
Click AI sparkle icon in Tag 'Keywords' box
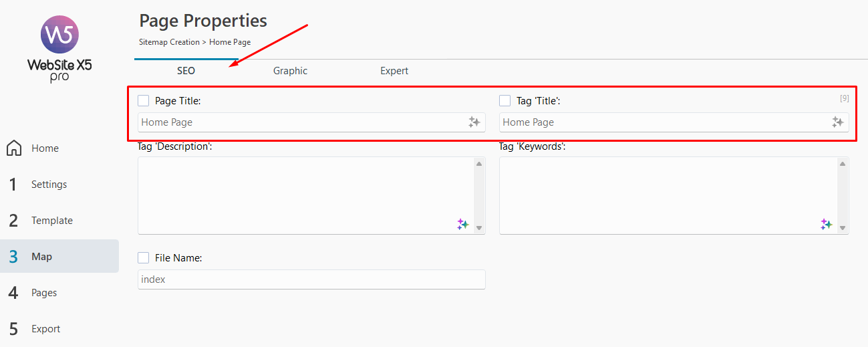click(x=827, y=225)
